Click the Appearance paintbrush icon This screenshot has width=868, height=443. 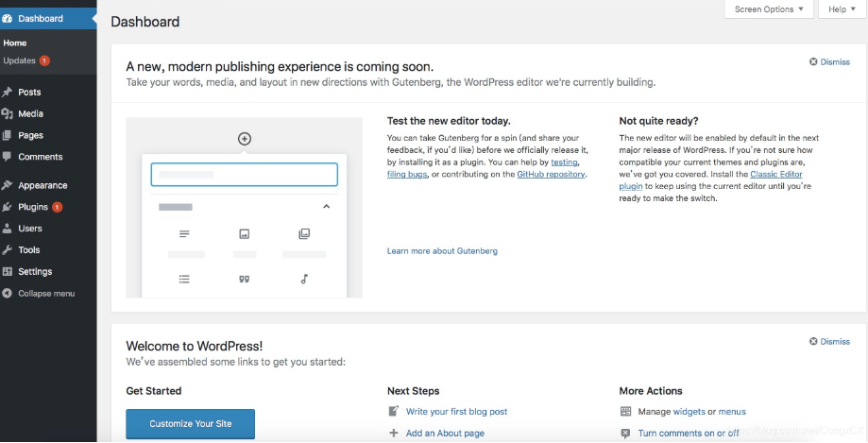point(7,185)
